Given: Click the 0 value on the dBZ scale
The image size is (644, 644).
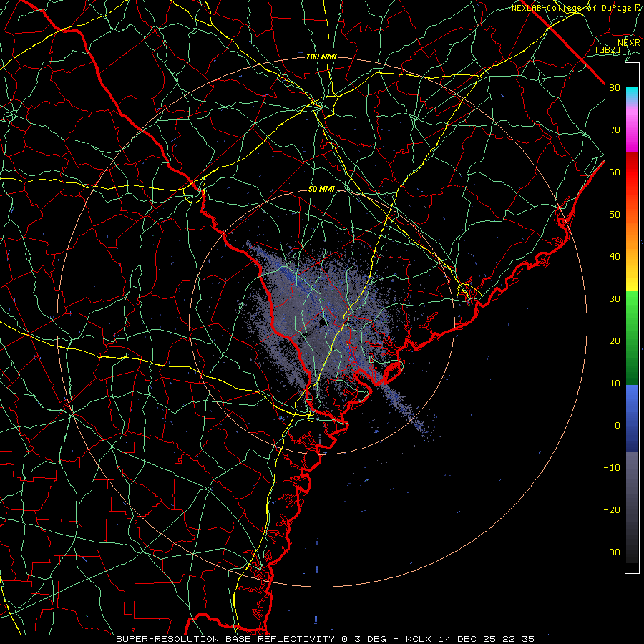Looking at the screenshot, I should pos(618,426).
